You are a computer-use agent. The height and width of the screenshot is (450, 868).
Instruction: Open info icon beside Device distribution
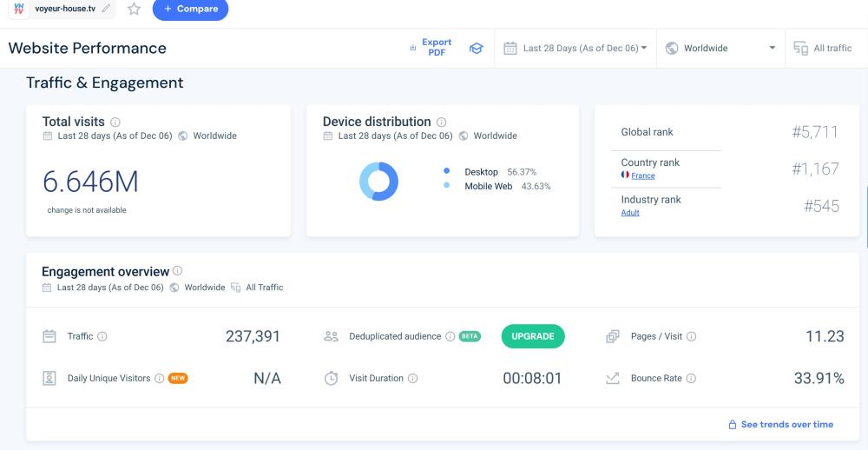coord(441,122)
